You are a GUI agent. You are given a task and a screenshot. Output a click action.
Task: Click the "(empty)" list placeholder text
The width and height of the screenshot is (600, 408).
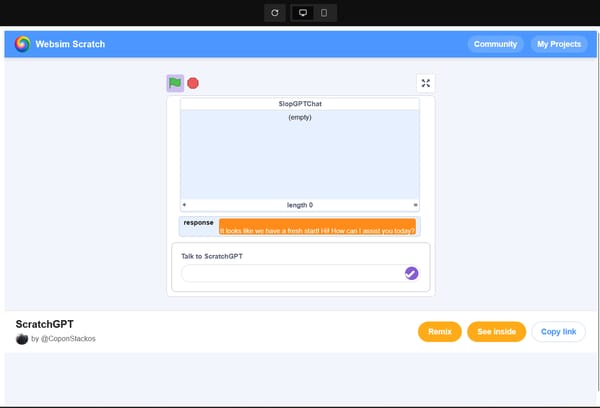[300, 117]
